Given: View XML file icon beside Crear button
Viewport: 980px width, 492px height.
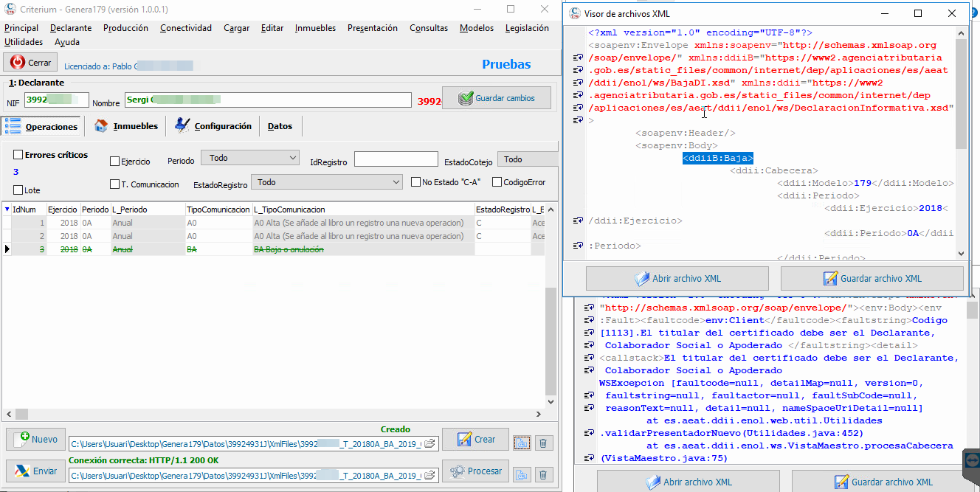Looking at the screenshot, I should [x=522, y=442].
